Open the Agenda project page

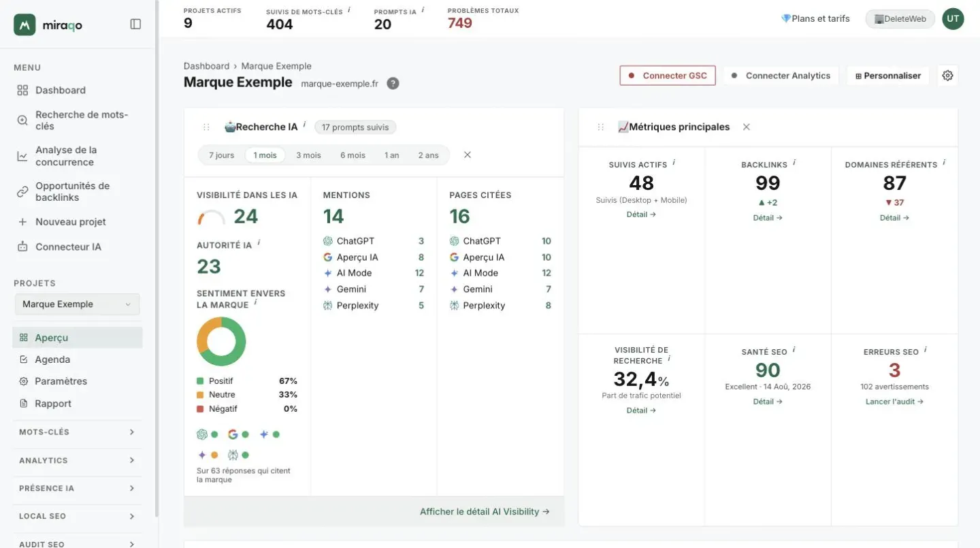pos(77,359)
